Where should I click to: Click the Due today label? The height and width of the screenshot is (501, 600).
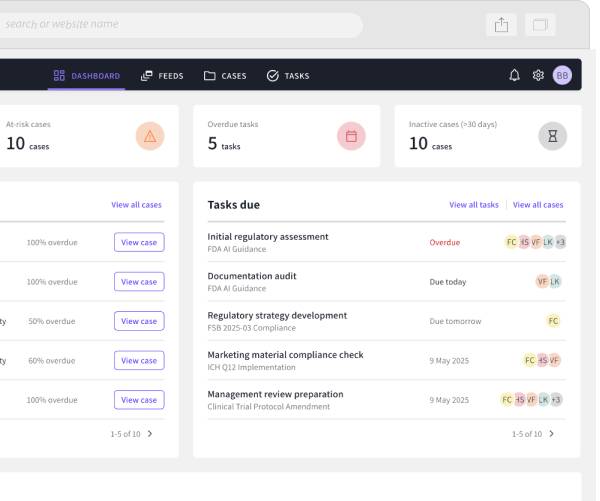point(448,282)
